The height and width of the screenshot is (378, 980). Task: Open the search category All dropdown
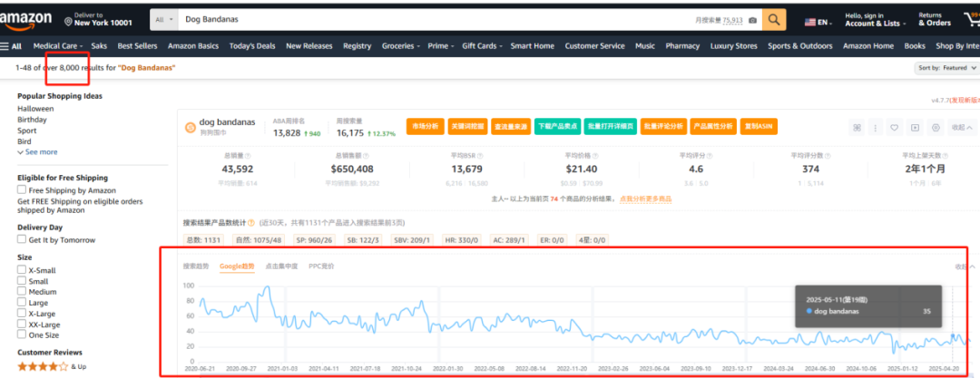(x=163, y=20)
